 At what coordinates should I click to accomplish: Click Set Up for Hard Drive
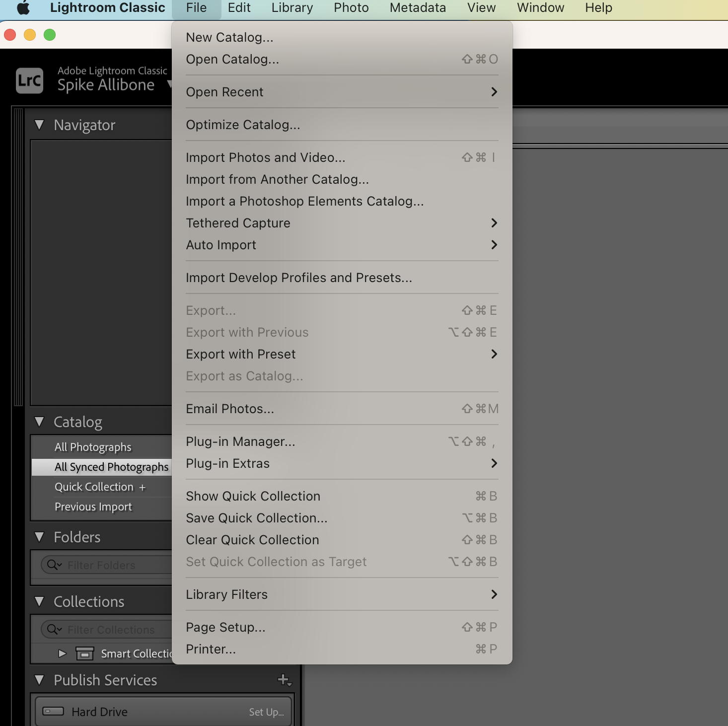[266, 712]
